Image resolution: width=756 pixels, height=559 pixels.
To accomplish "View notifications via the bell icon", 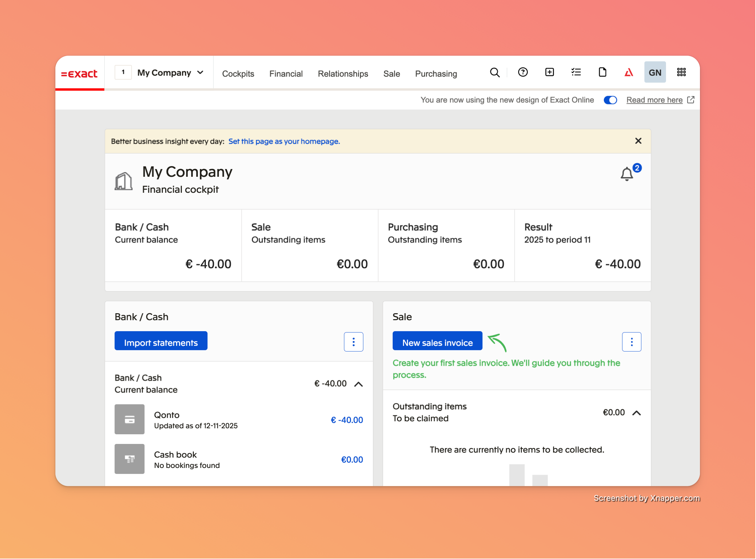I will point(627,174).
